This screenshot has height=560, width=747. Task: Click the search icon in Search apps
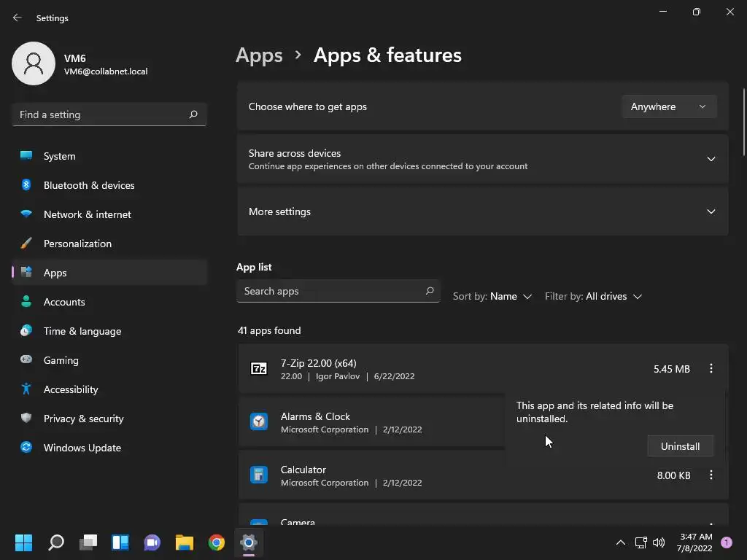click(x=429, y=291)
